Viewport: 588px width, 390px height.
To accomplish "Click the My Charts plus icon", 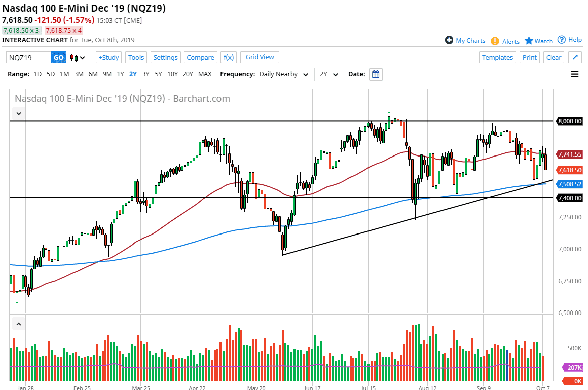I will pyautogui.click(x=448, y=40).
